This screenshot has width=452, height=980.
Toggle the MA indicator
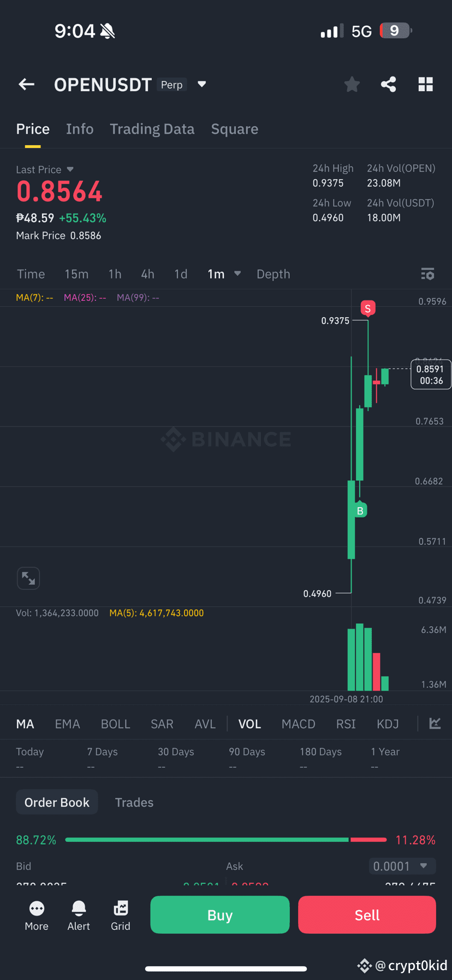(25, 724)
